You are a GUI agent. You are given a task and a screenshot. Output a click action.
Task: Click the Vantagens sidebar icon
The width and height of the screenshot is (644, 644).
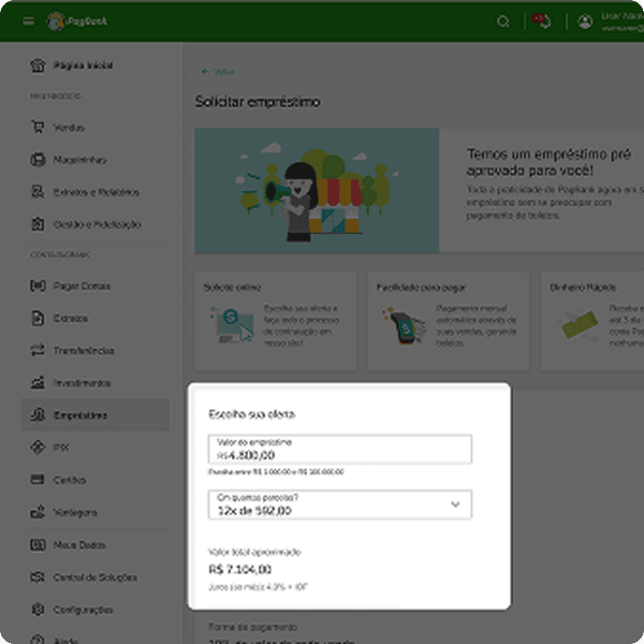click(37, 512)
